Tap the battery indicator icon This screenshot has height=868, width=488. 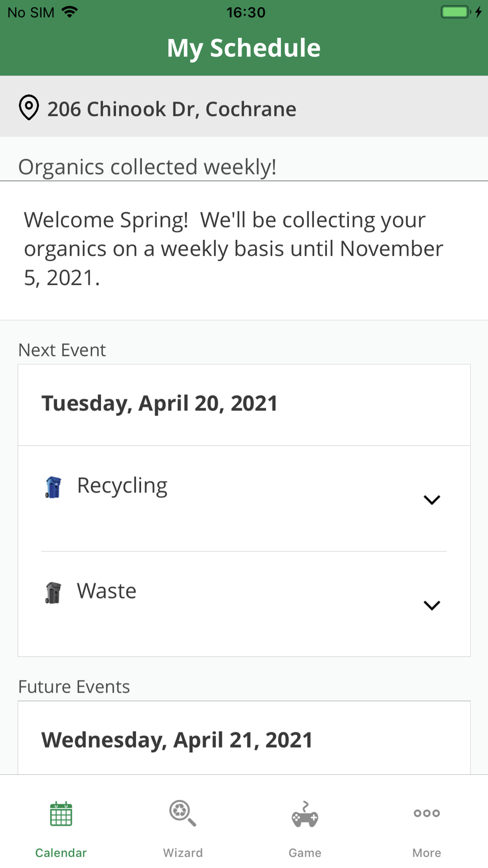[456, 12]
